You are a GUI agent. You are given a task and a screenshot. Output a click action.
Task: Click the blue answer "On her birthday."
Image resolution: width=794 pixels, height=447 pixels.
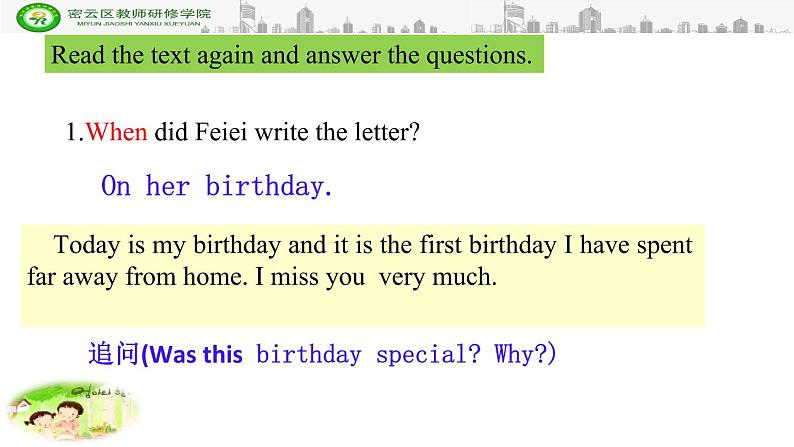click(217, 186)
